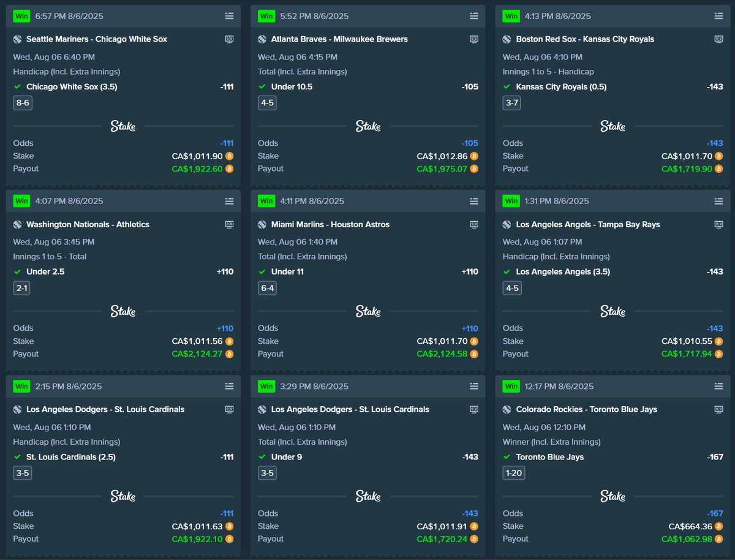Click baseball icon next to Washington Nationals match
This screenshot has height=560, width=735.
point(17,224)
